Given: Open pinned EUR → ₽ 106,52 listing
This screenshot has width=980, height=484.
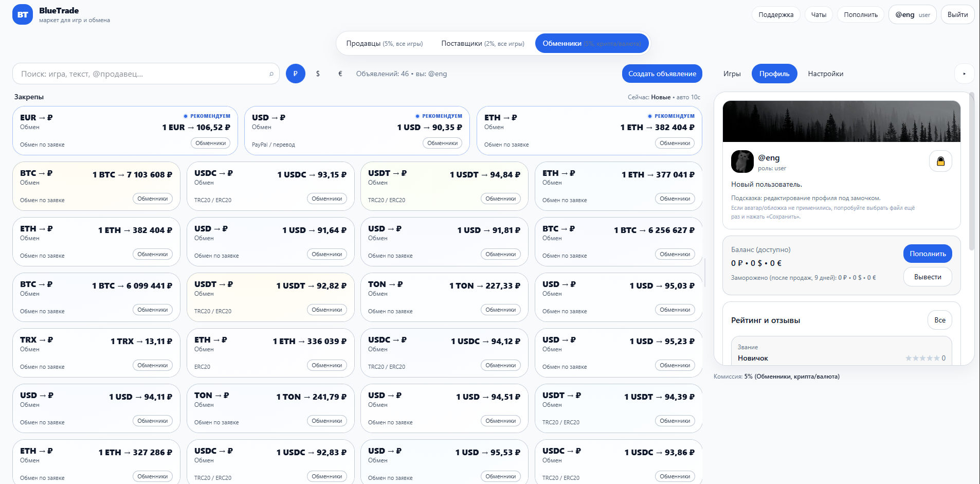Looking at the screenshot, I should (125, 131).
